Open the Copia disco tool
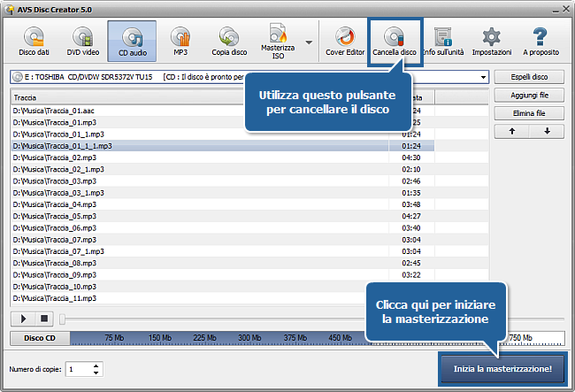Image resolution: width=575 pixels, height=392 pixels. pyautogui.click(x=229, y=41)
